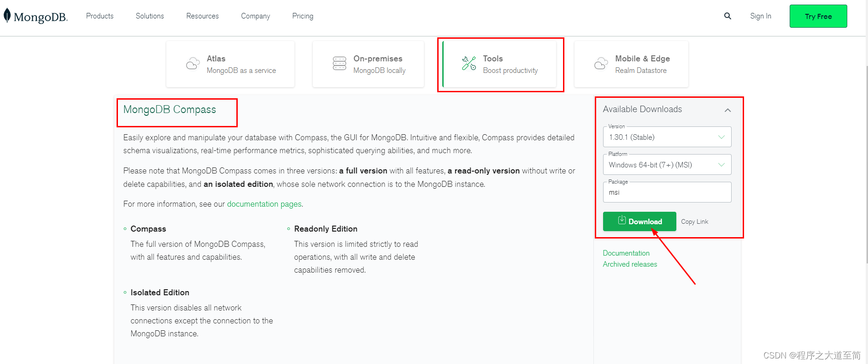868x364 pixels.
Task: Click the MongoDB Compass heading
Action: coord(170,110)
